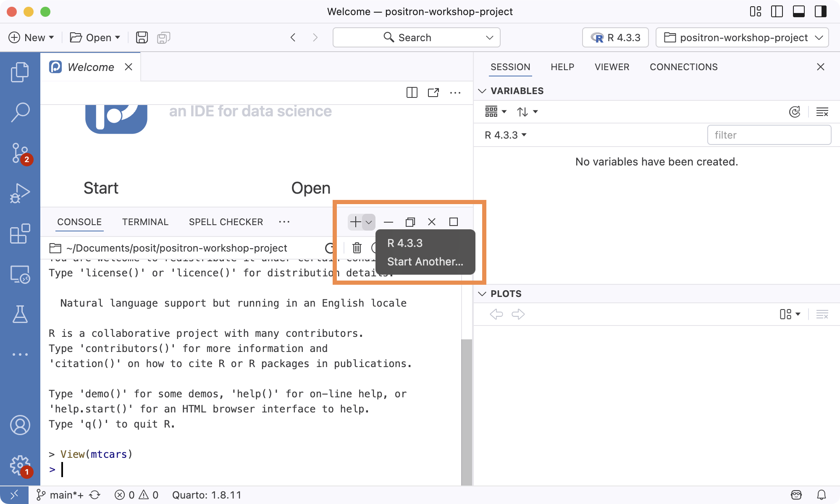Synchronize changes icon in status bar
This screenshot has height=504, width=840.
95,495
